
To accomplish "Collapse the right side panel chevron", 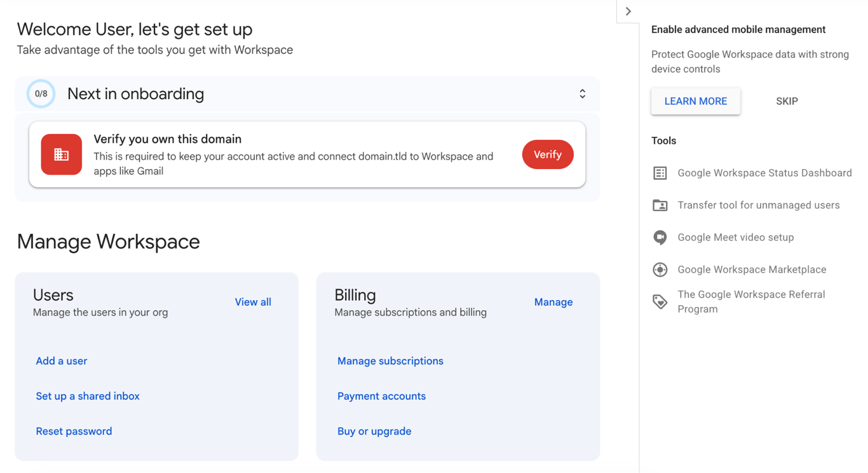I will coord(628,11).
